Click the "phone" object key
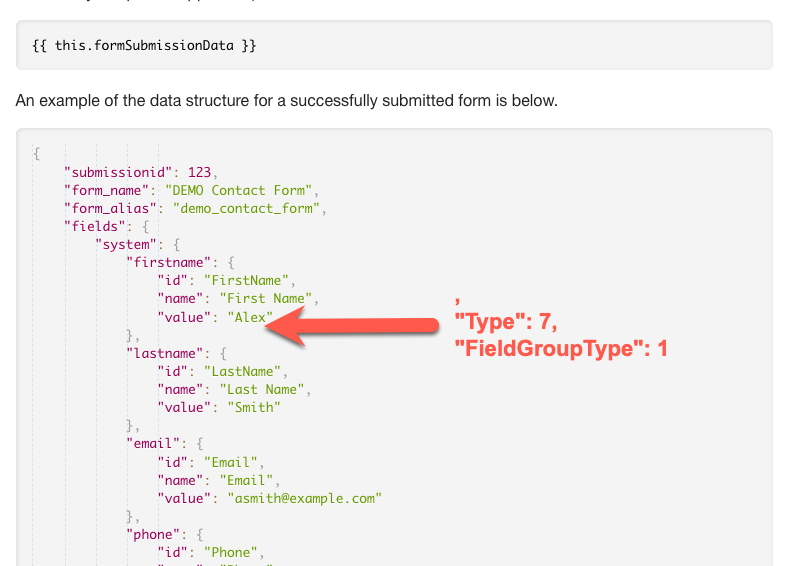Image resolution: width=785 pixels, height=566 pixels. coord(153,535)
